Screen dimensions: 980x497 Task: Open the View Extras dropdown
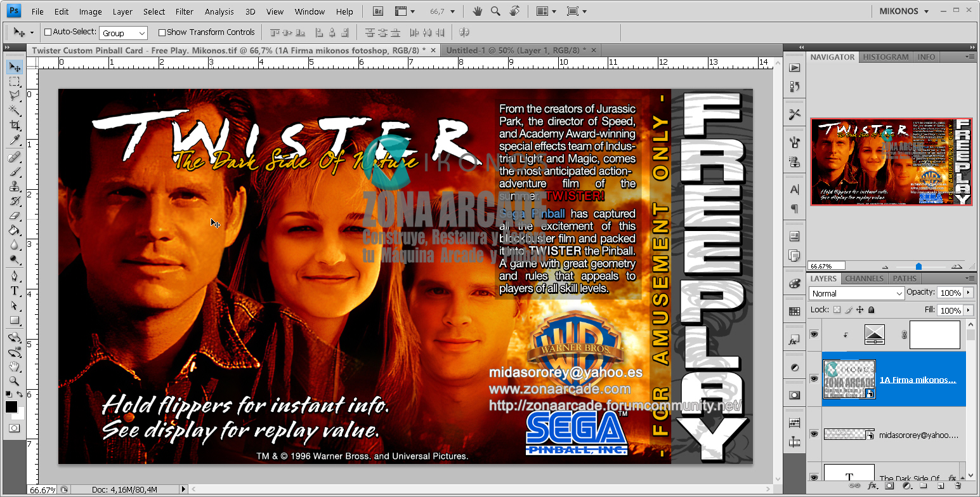pos(405,11)
